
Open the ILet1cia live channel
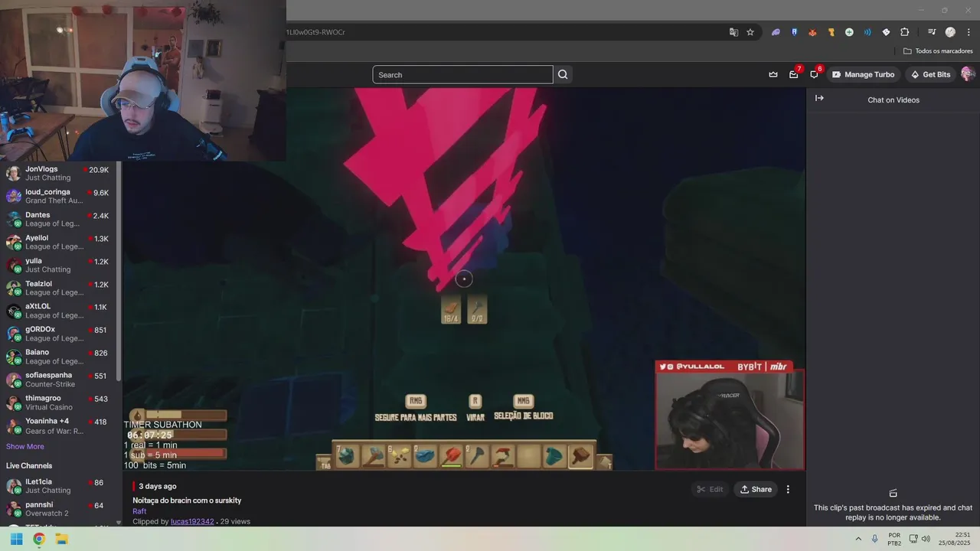(58, 486)
